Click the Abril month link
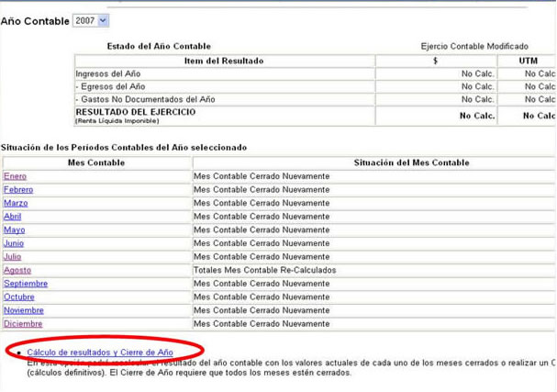The image size is (557, 392). tap(12, 217)
